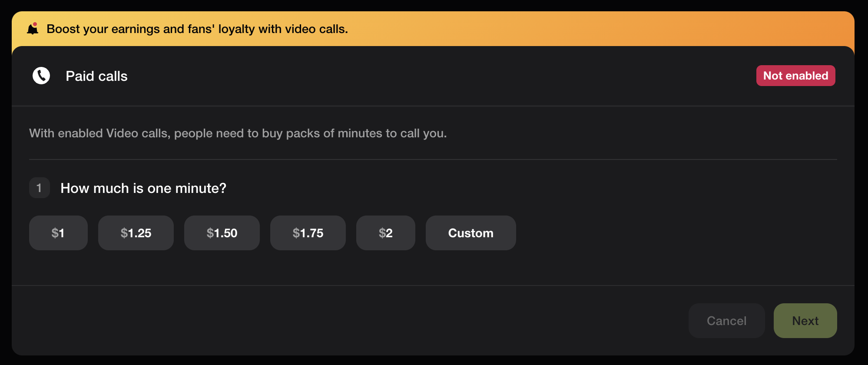Image resolution: width=868 pixels, height=365 pixels.
Task: Choose the $1.50 price option
Action: pyautogui.click(x=222, y=233)
